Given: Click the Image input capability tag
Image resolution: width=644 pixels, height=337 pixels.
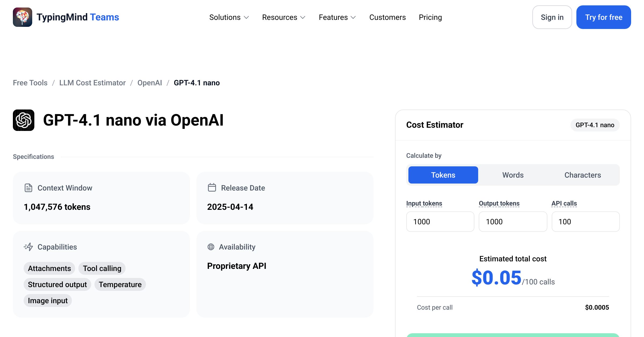Looking at the screenshot, I should pos(48,301).
